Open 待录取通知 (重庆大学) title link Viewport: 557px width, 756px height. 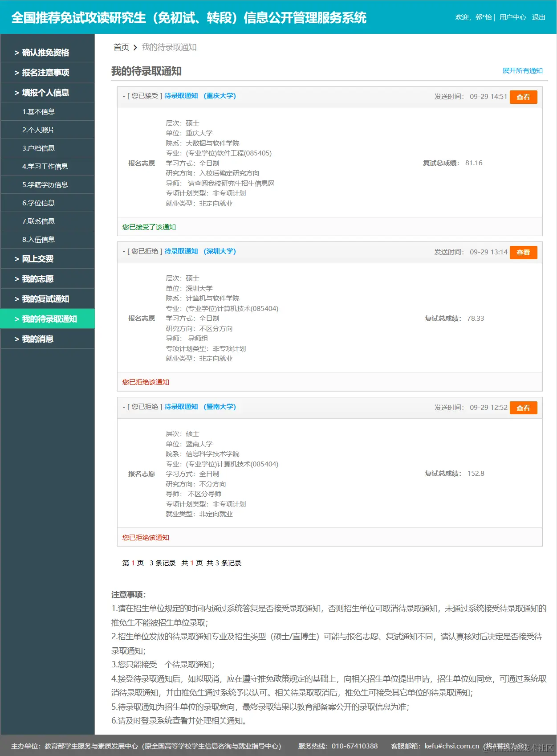200,96
